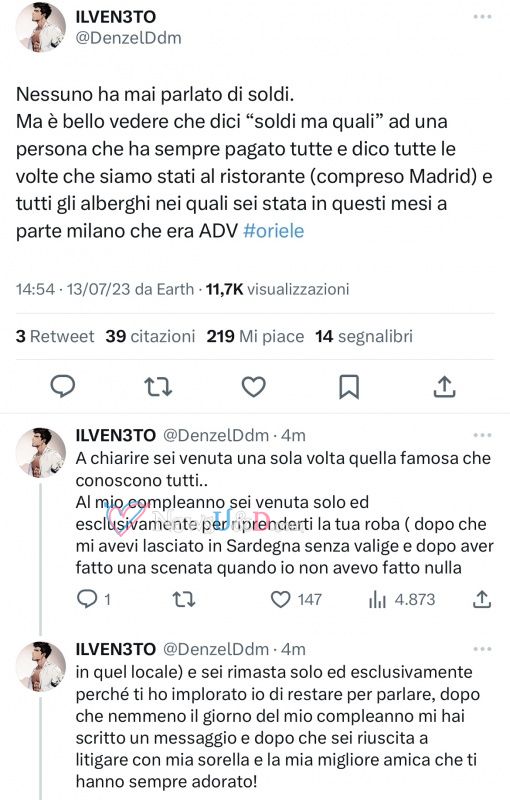Screen dimensions: 510x800
Task: Open the profile picture on the main tweet
Action: point(41,28)
